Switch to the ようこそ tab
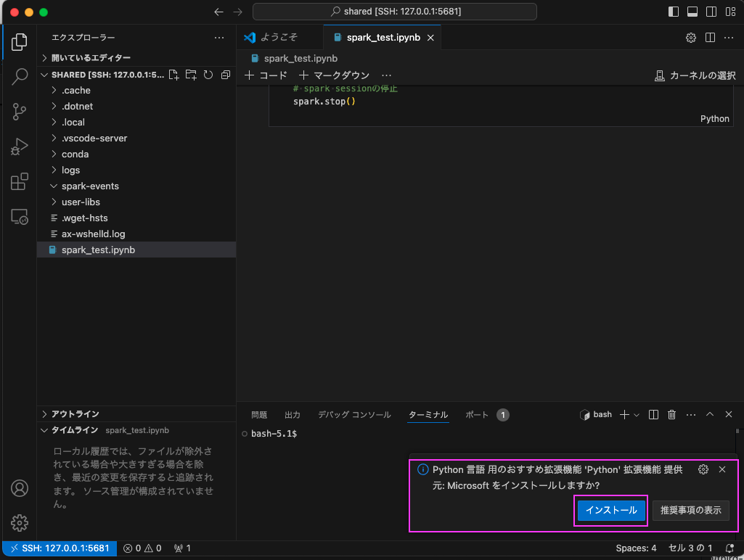This screenshot has width=744, height=560. pos(280,38)
